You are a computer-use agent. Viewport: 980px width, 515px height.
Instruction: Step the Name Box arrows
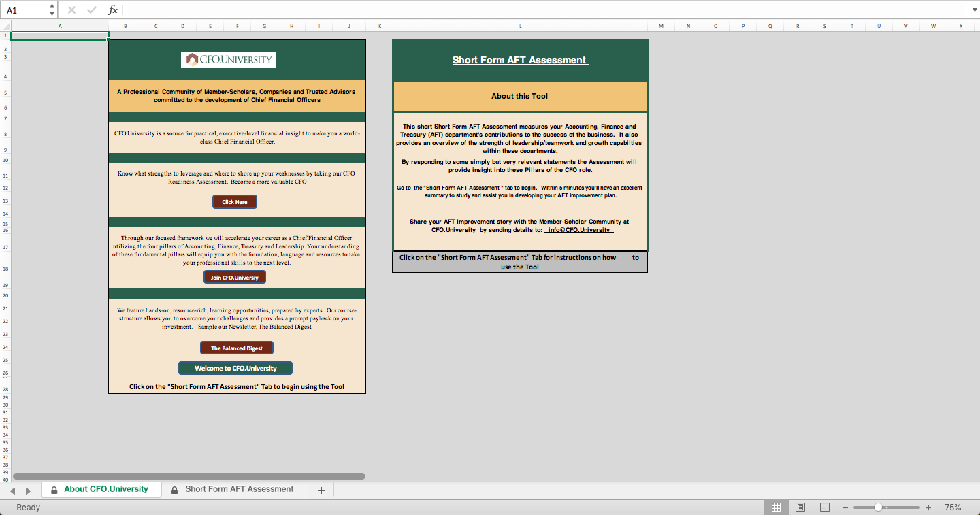tap(52, 10)
